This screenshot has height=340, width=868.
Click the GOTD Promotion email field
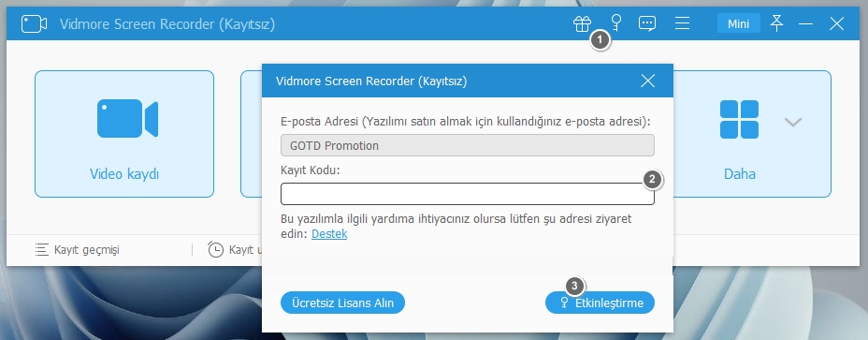[x=468, y=145]
